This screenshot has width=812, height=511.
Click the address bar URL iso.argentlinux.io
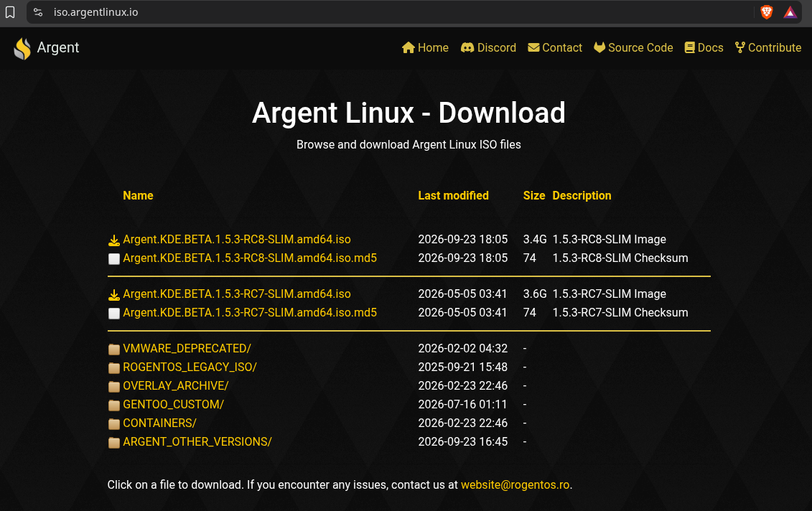[95, 12]
